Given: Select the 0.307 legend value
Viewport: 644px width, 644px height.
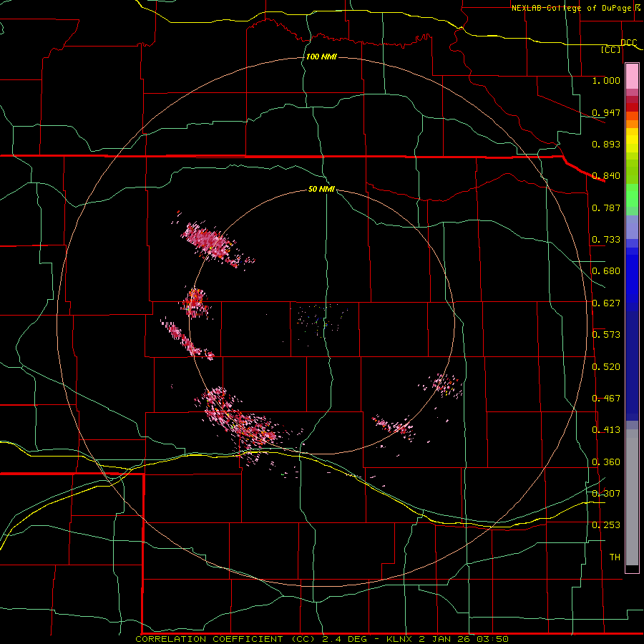Looking at the screenshot, I should pos(606,494).
